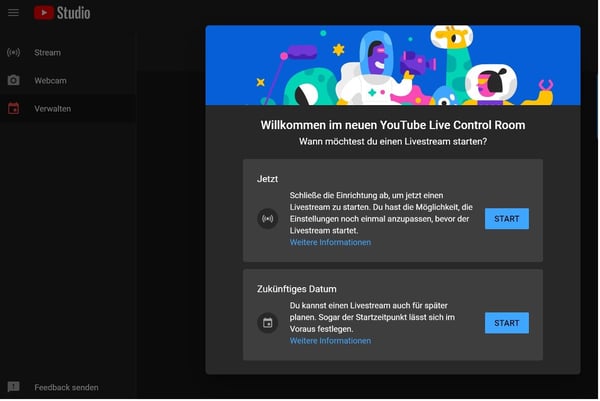Open the hamburger menu icon
Image resolution: width=600 pixels, height=401 pixels.
coord(13,13)
